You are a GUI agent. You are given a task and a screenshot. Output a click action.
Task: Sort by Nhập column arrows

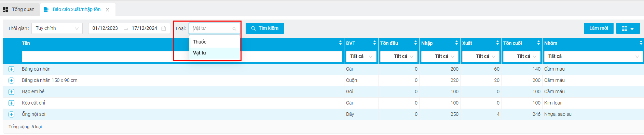pyautogui.click(x=456, y=43)
